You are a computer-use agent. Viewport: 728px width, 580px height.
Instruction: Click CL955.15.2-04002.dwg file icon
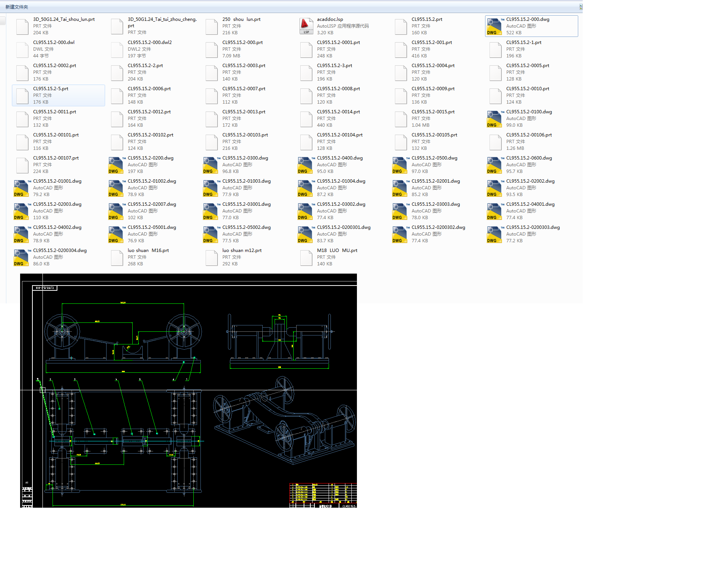click(x=21, y=234)
